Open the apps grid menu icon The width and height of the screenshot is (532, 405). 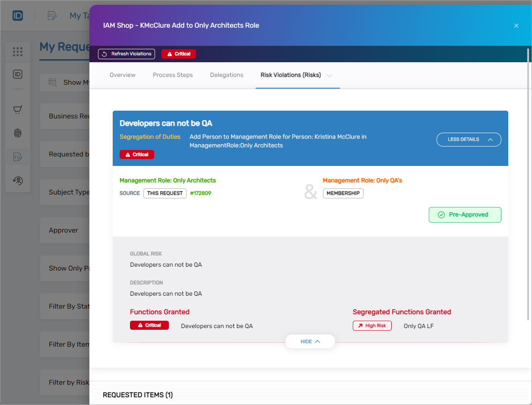tap(18, 52)
